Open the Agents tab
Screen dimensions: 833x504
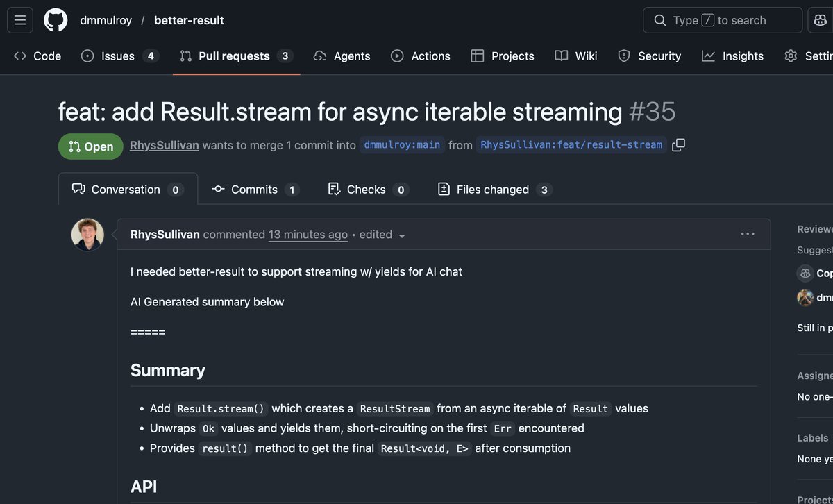click(342, 56)
